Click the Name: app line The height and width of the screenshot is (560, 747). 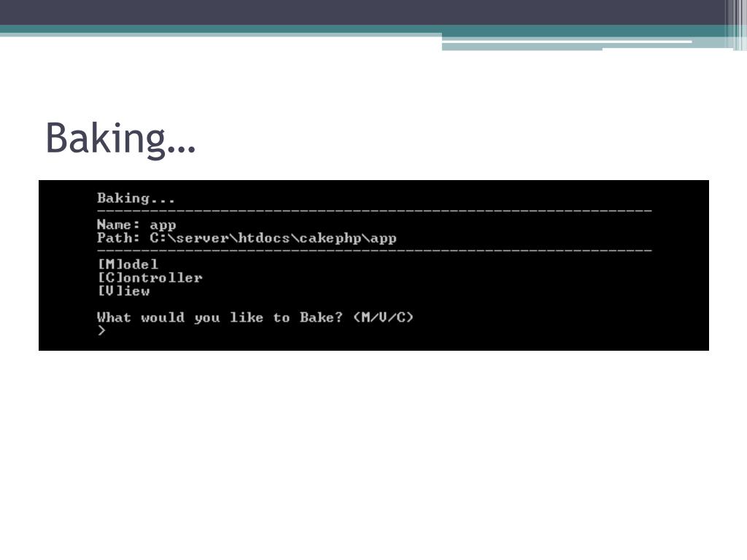[136, 225]
